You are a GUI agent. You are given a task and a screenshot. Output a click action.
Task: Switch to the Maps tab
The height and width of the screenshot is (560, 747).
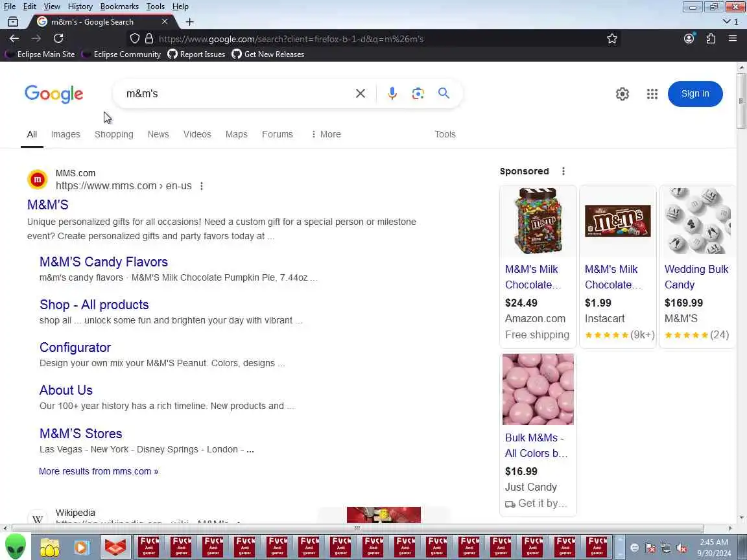tap(236, 134)
